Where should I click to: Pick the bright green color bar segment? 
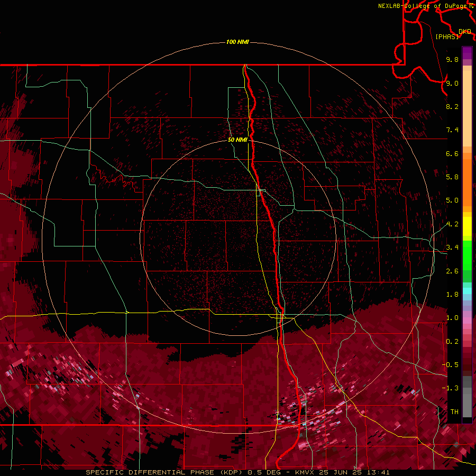pyautogui.click(x=467, y=257)
